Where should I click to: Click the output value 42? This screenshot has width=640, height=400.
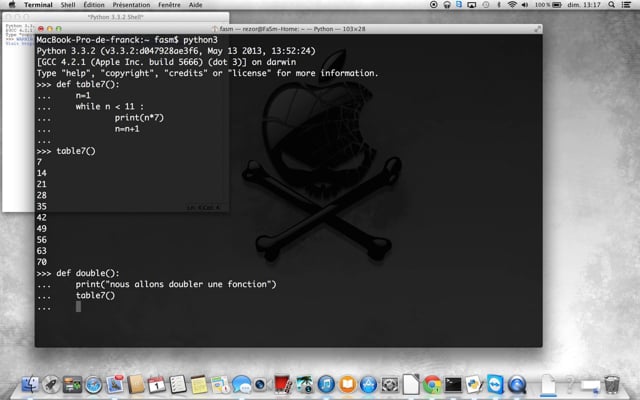tap(42, 218)
